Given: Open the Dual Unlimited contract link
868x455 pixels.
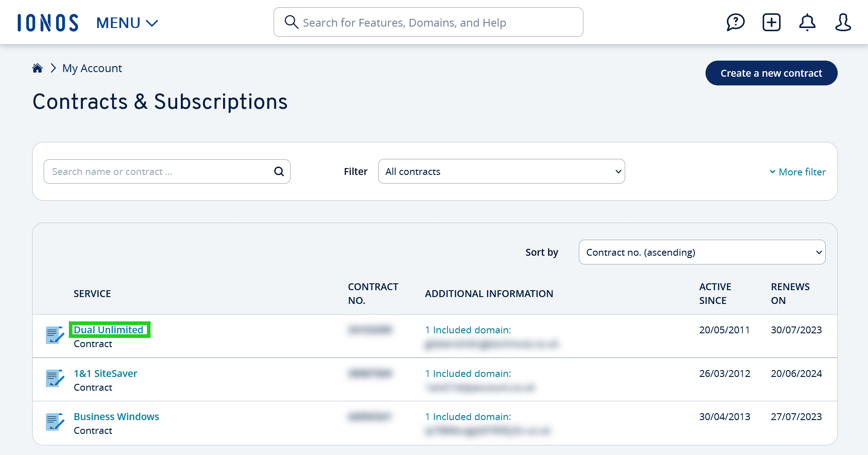Looking at the screenshot, I should tap(109, 330).
